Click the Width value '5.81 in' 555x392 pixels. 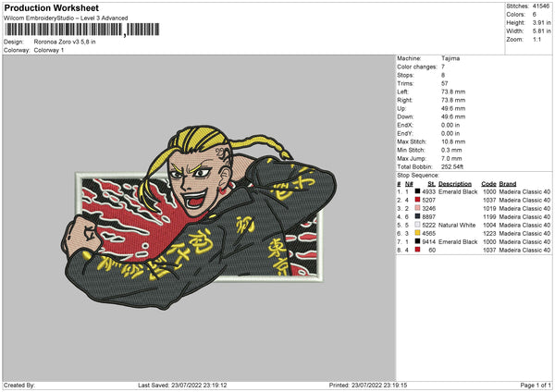point(541,31)
